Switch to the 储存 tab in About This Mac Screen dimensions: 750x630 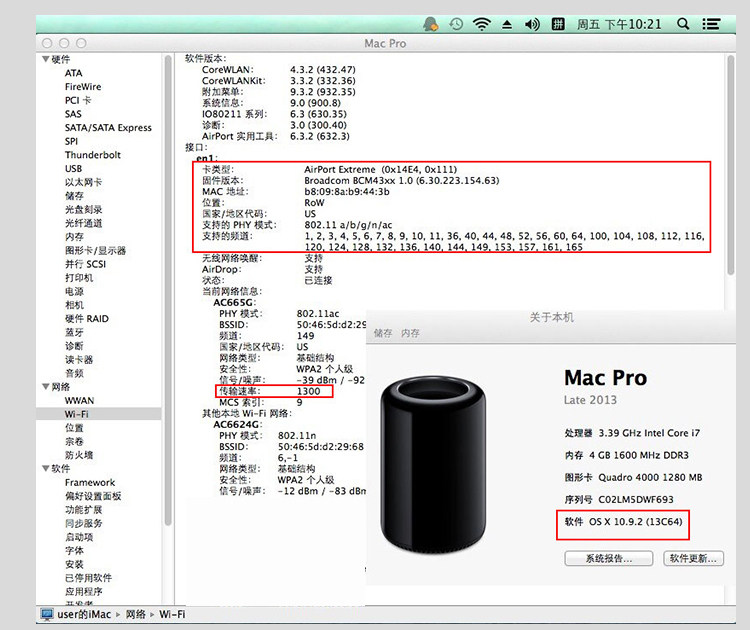pyautogui.click(x=383, y=333)
